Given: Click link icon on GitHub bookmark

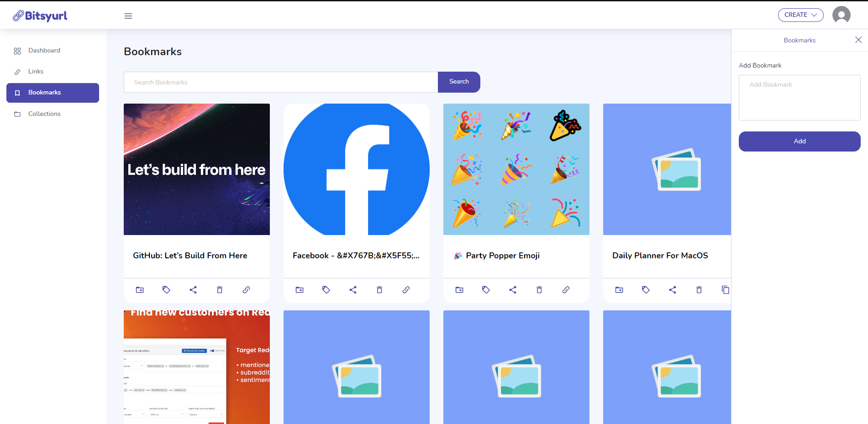Looking at the screenshot, I should (x=246, y=290).
